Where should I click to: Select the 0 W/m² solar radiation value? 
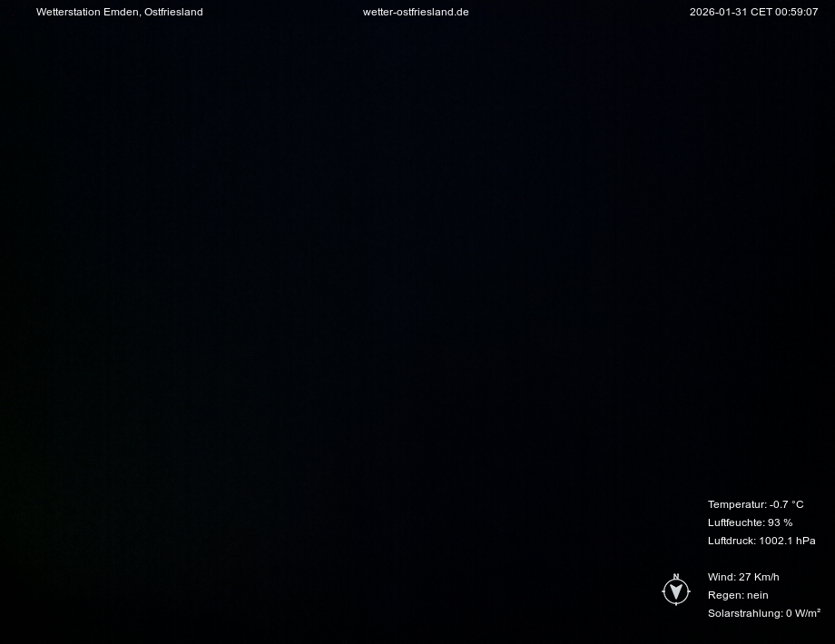pyautogui.click(x=803, y=613)
